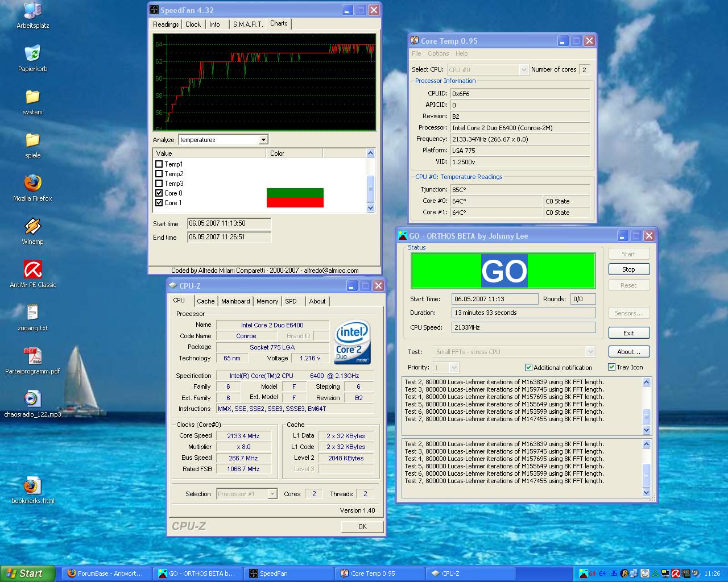Image resolution: width=728 pixels, height=582 pixels.
Task: Open the Mainboard tab in CPU-Z
Action: coord(235,301)
